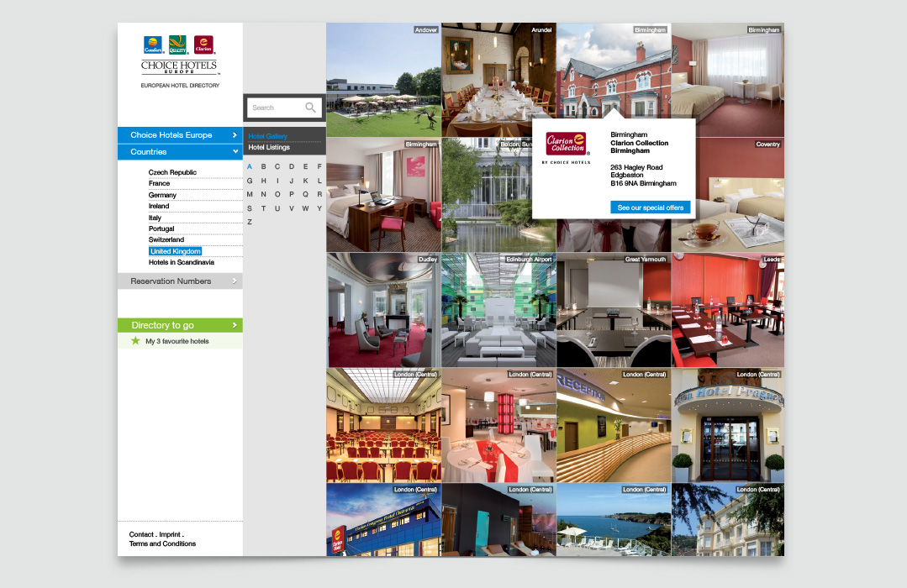The height and width of the screenshot is (588, 907).
Task: Open the Edinburgh Airport hotel thumbnail
Action: point(498,310)
